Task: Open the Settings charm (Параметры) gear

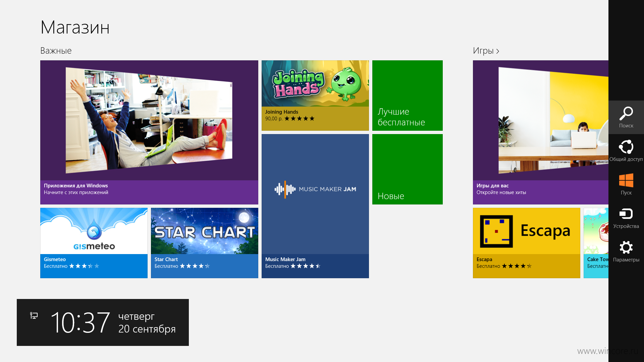Action: (x=626, y=247)
